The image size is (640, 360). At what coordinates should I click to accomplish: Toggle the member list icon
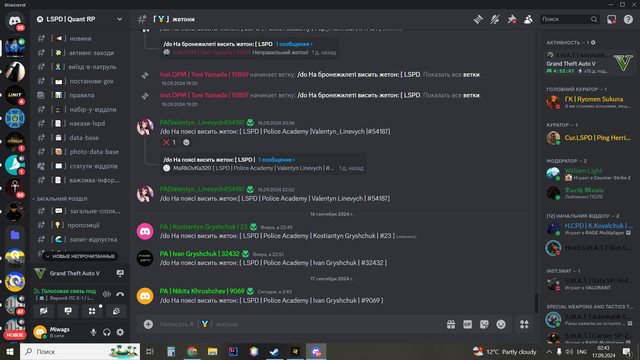(x=528, y=19)
